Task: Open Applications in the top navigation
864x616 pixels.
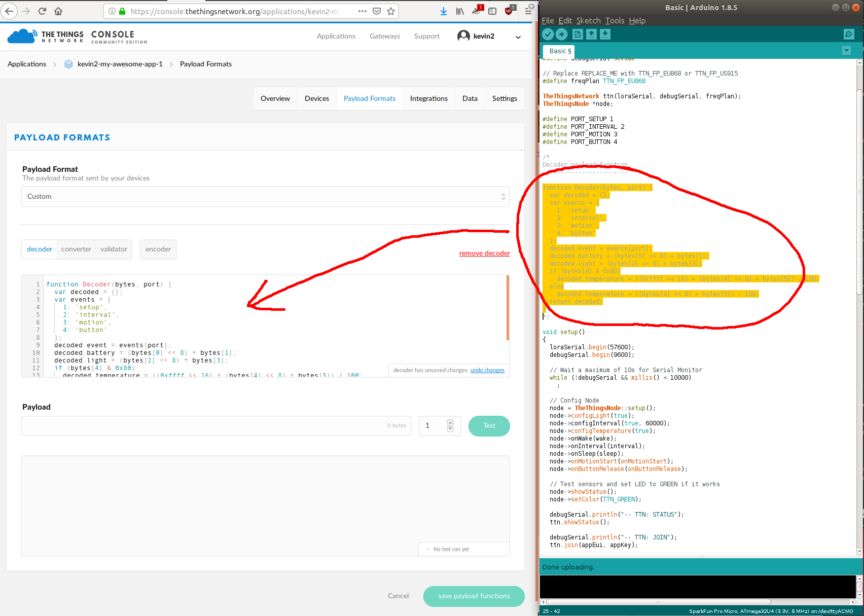Action: [x=336, y=37]
